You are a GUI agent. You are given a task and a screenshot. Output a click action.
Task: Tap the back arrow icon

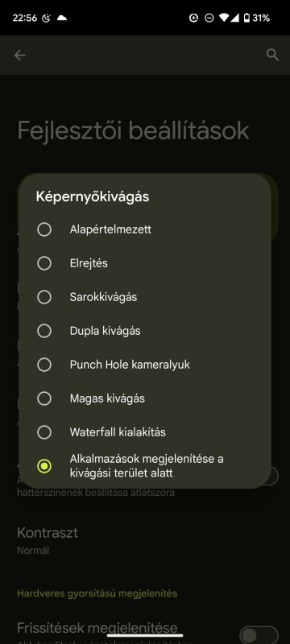(x=19, y=55)
